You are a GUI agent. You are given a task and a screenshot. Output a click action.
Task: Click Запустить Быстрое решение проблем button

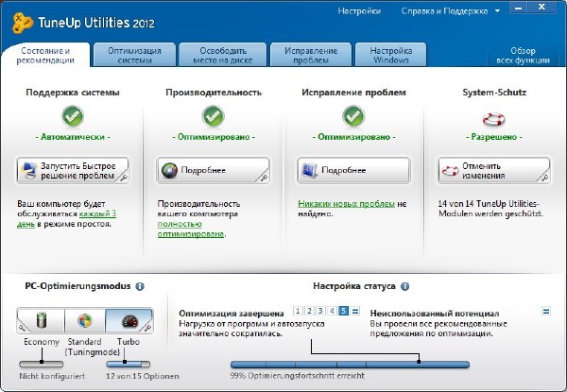73,171
